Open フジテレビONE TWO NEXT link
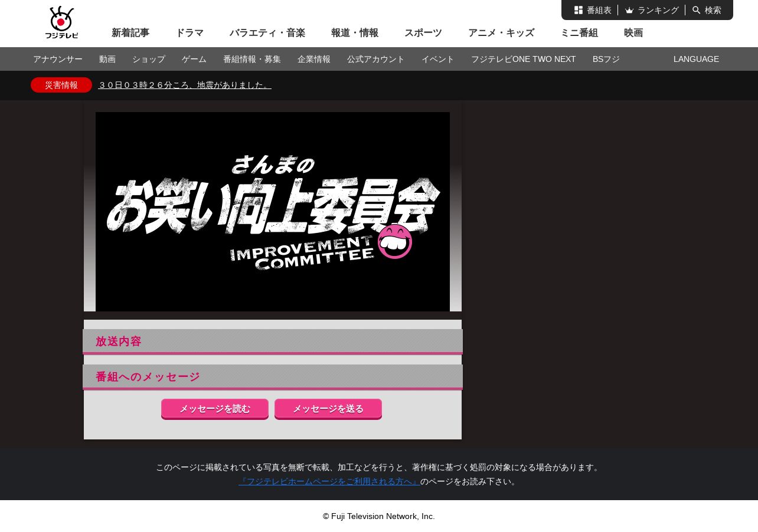The width and height of the screenshot is (758, 532). tap(524, 59)
